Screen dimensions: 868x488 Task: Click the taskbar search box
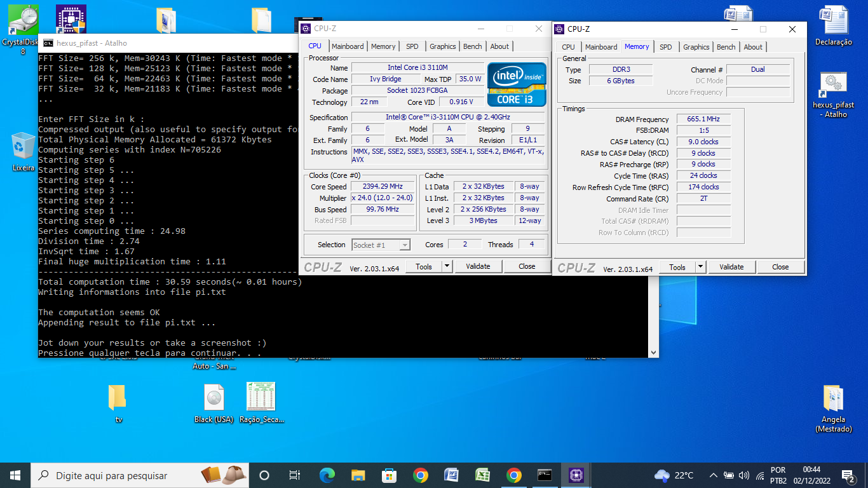(x=140, y=475)
